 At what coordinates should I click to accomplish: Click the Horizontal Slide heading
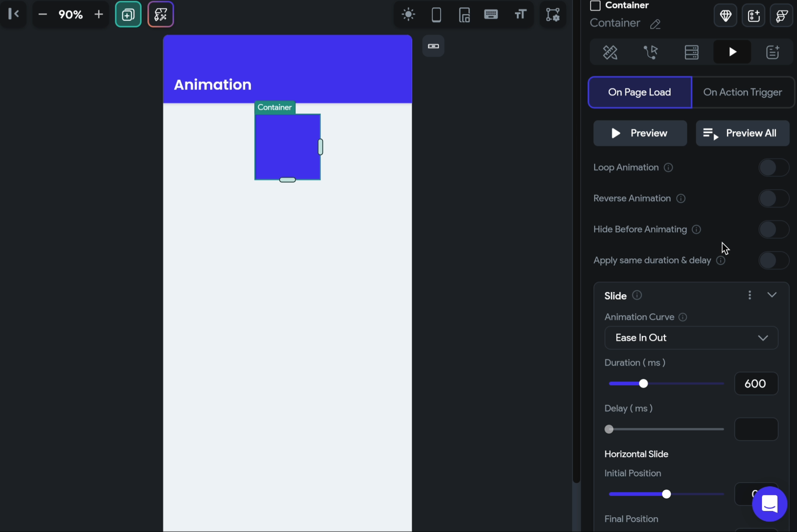point(636,454)
